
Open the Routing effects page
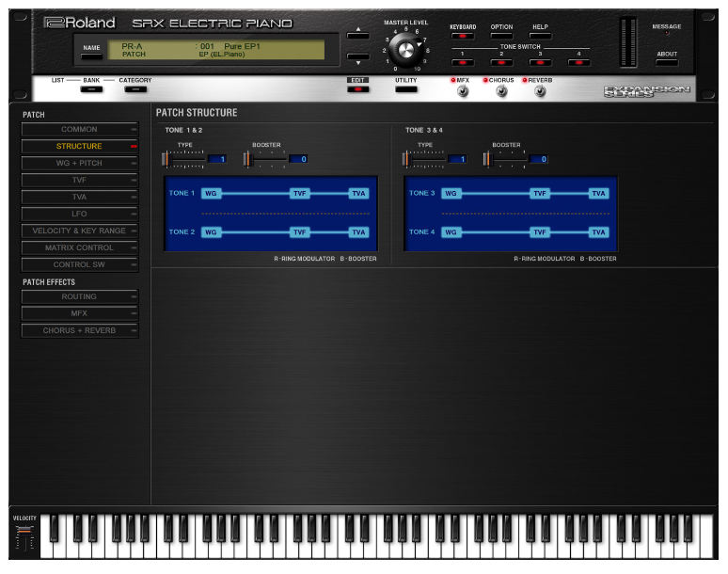coord(79,296)
